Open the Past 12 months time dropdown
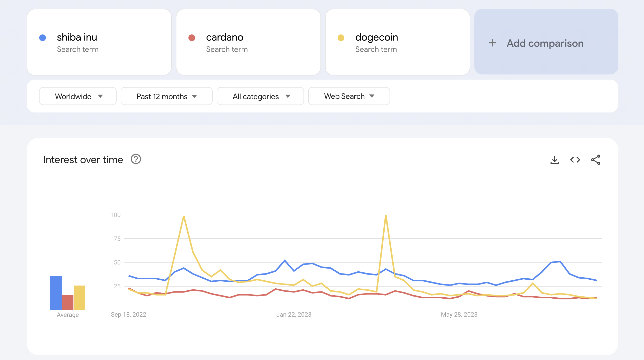The height and width of the screenshot is (360, 644). click(166, 96)
